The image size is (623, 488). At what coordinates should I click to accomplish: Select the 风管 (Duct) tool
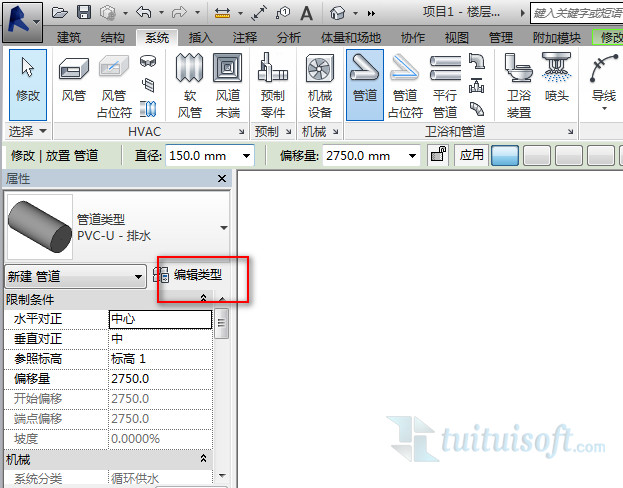(73, 84)
